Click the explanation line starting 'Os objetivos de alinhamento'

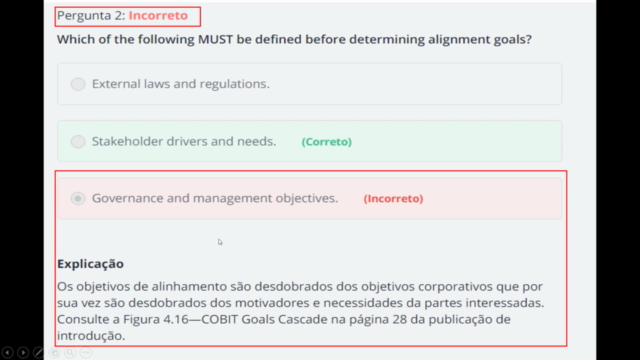[x=300, y=287]
